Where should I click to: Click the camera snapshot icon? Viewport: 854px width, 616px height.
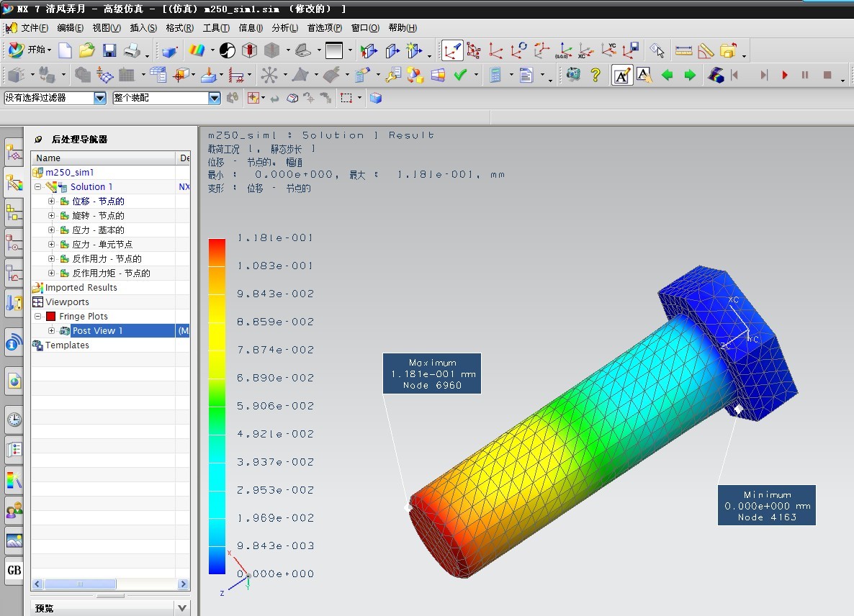tap(573, 74)
